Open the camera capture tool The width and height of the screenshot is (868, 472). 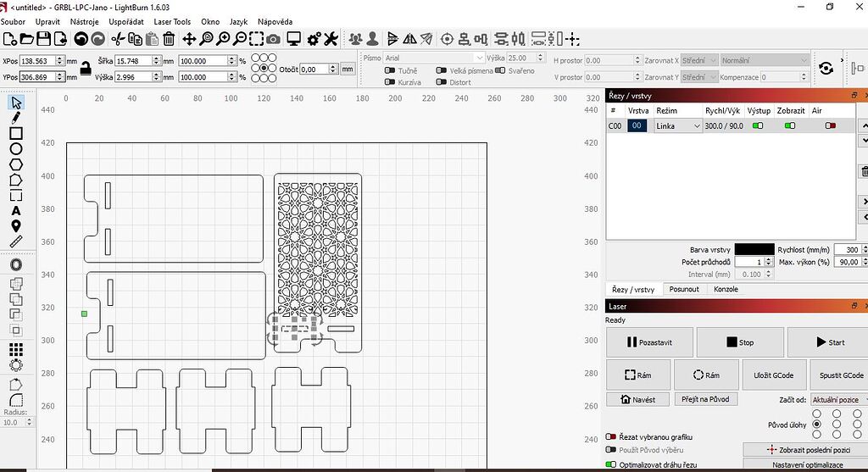pyautogui.click(x=273, y=39)
